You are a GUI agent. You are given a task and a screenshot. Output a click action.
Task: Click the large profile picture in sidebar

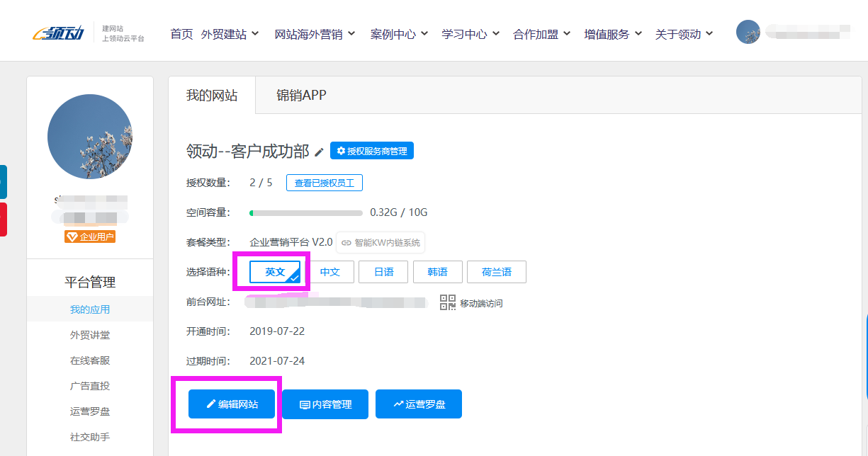point(90,135)
